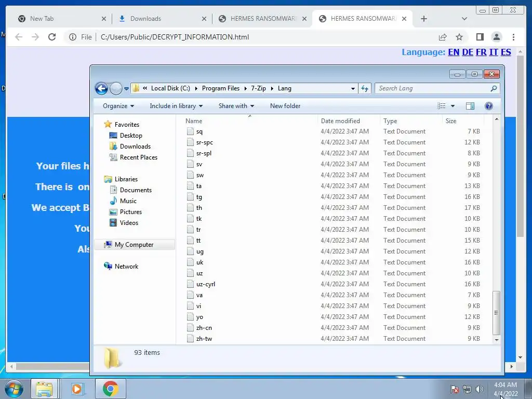Select the zh-cn file
The height and width of the screenshot is (399, 532).
click(204, 328)
